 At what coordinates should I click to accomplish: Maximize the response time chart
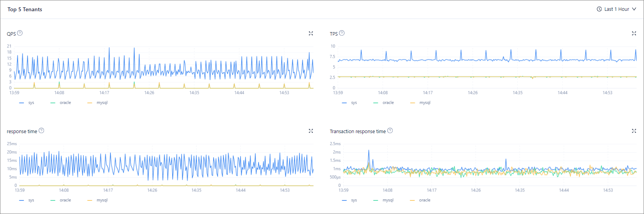click(311, 131)
